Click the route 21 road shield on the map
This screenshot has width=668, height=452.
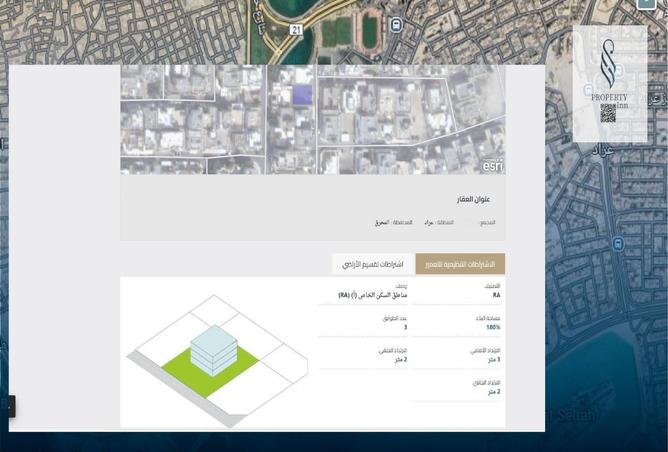click(x=296, y=30)
